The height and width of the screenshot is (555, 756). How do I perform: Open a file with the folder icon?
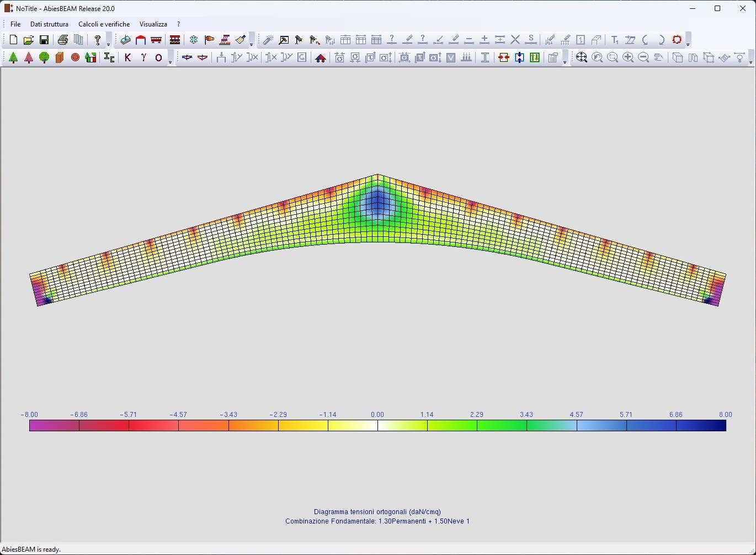(x=29, y=40)
